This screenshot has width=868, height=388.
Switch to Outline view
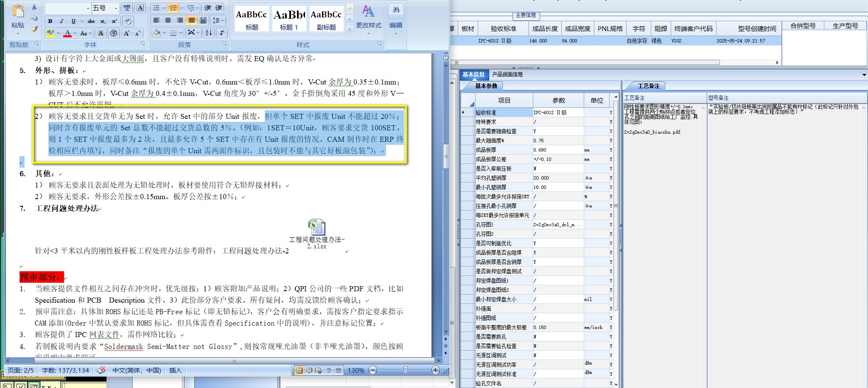329,370
